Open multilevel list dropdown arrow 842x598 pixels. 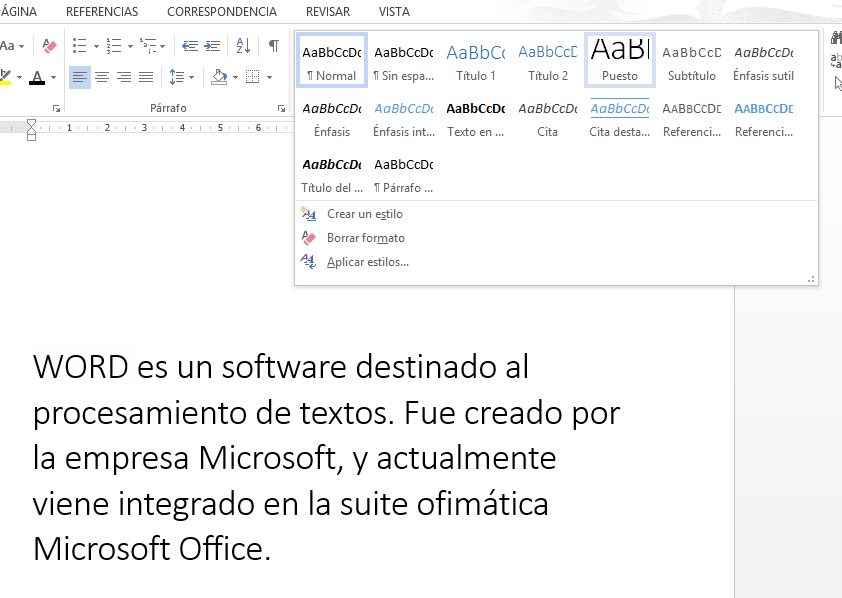pyautogui.click(x=162, y=46)
